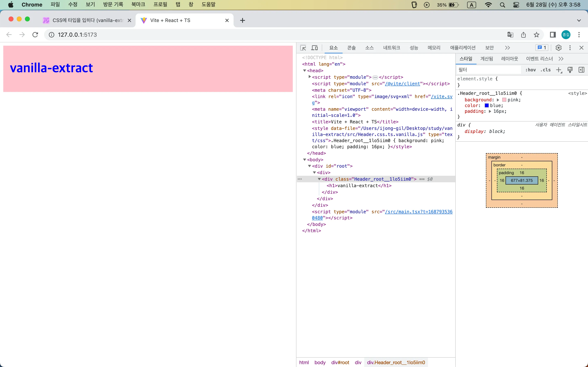Switch to the 계산됨 styles tab

(x=487, y=59)
